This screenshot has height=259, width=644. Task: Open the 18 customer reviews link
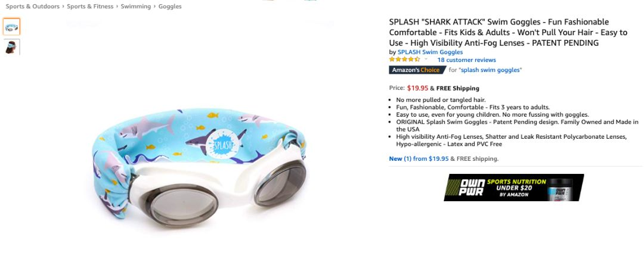click(x=466, y=60)
